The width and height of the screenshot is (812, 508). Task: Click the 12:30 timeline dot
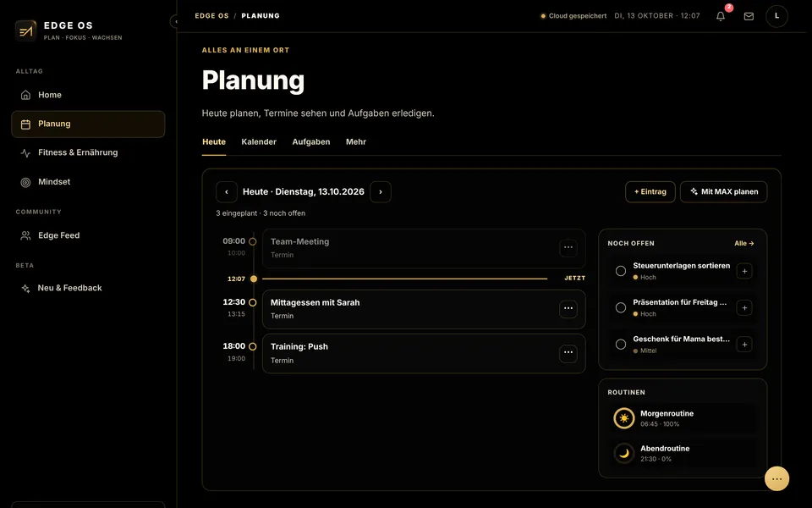point(253,303)
